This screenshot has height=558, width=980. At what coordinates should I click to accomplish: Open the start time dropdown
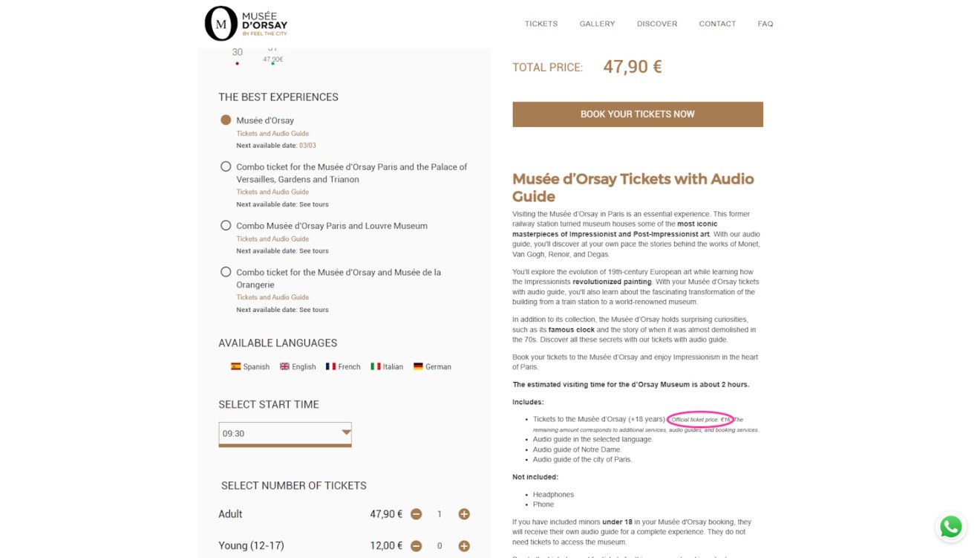pos(285,433)
